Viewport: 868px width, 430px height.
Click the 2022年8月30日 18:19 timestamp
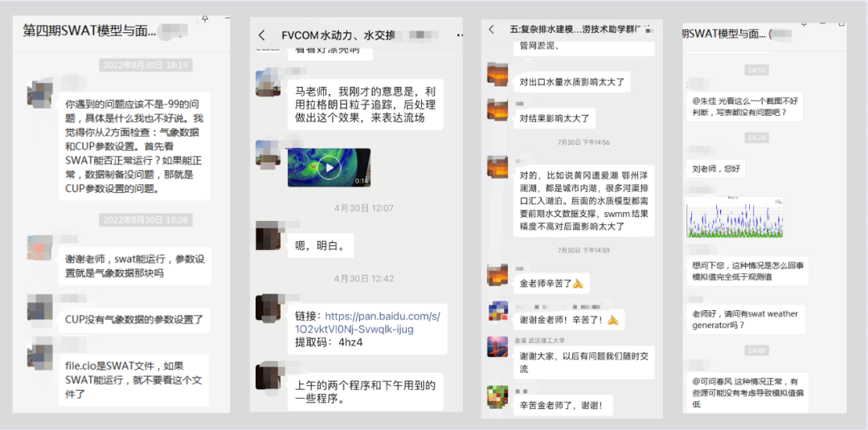[x=145, y=65]
